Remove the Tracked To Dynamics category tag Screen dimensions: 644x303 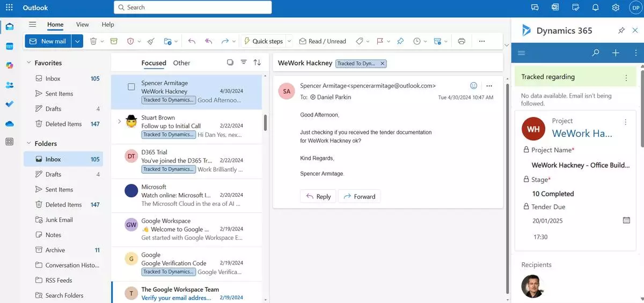(x=382, y=63)
